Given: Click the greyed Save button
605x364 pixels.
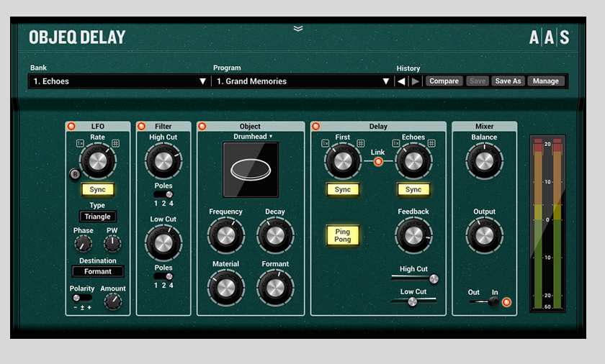Looking at the screenshot, I should tap(478, 81).
